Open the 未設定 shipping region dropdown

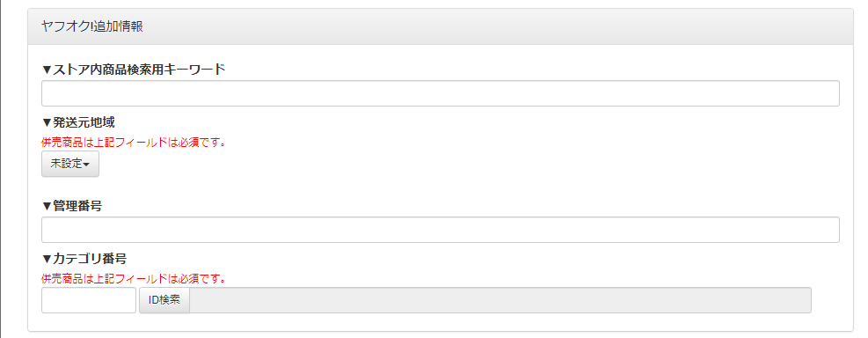pyautogui.click(x=70, y=164)
